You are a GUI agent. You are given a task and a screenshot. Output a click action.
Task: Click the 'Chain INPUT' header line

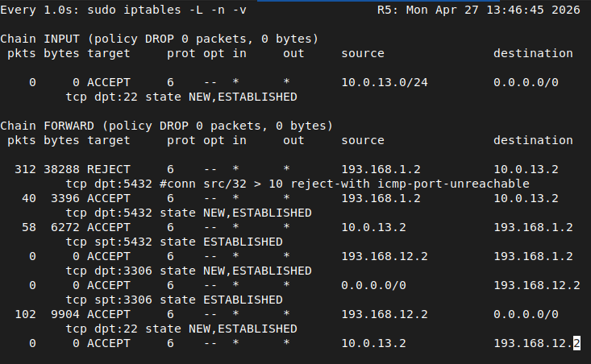[160, 39]
